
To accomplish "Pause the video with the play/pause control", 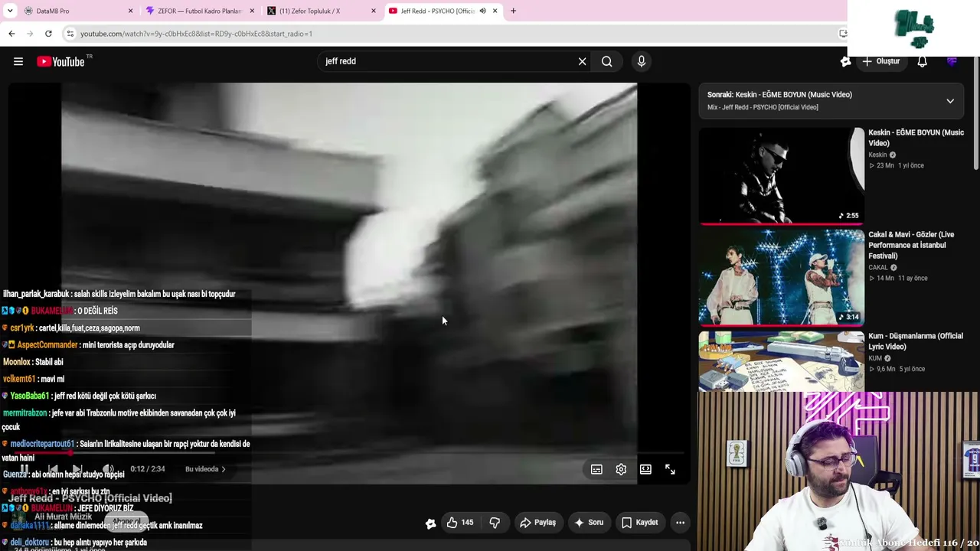I will pyautogui.click(x=24, y=469).
